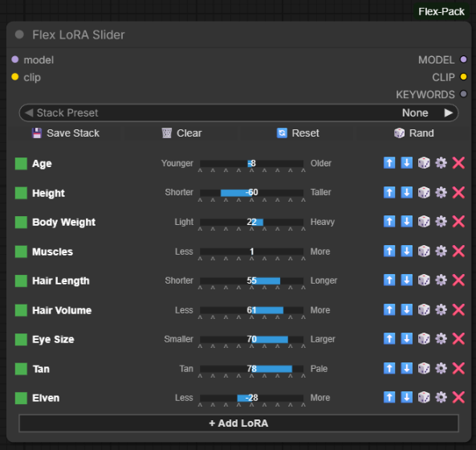Disable the Tan green toggle
Viewport: 476px width, 450px height.
pyautogui.click(x=21, y=369)
